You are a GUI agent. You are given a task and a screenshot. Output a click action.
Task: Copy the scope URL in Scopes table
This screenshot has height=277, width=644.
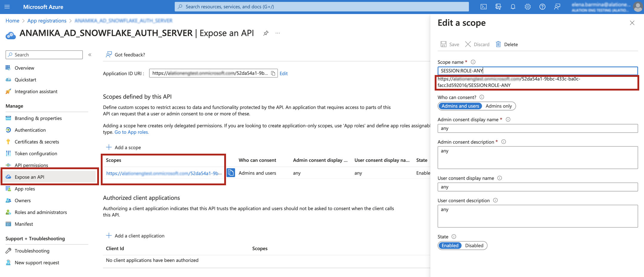pyautogui.click(x=231, y=173)
